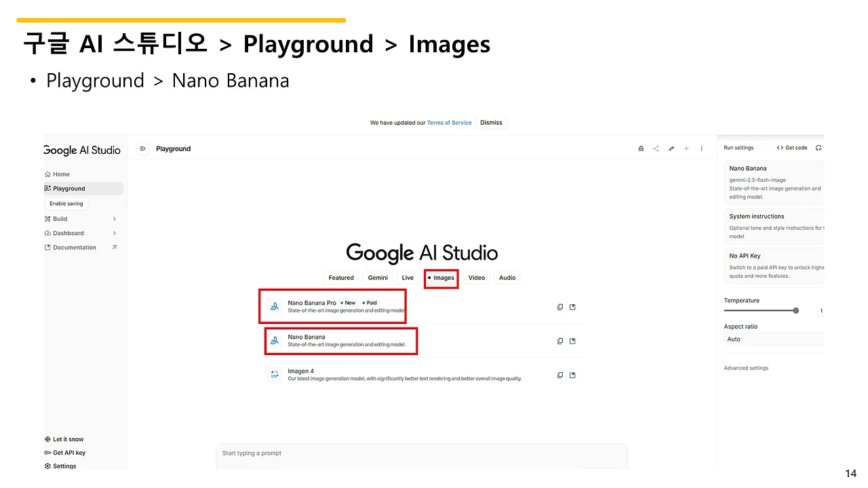Click the snowflake Let it snow icon
This screenshot has height=488, width=868.
click(47, 439)
